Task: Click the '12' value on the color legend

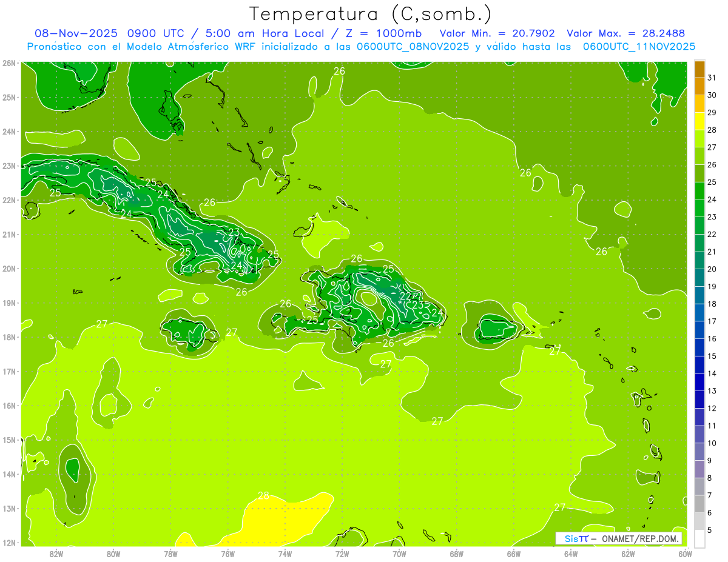Action: pyautogui.click(x=712, y=408)
